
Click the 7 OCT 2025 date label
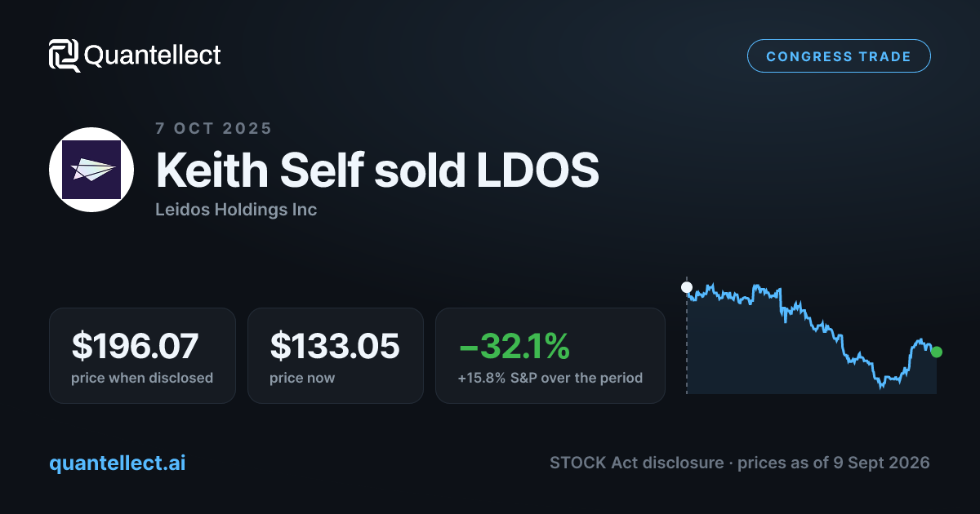click(214, 128)
